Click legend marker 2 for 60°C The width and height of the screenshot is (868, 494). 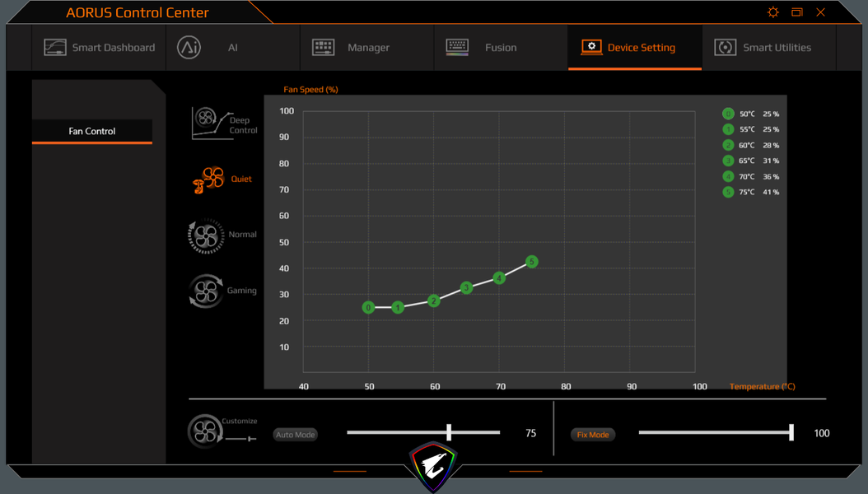coord(728,145)
